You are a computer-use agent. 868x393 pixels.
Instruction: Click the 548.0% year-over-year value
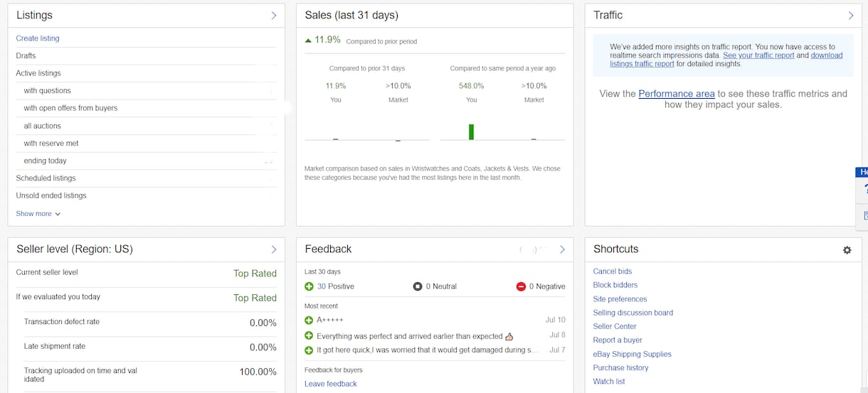click(x=471, y=86)
